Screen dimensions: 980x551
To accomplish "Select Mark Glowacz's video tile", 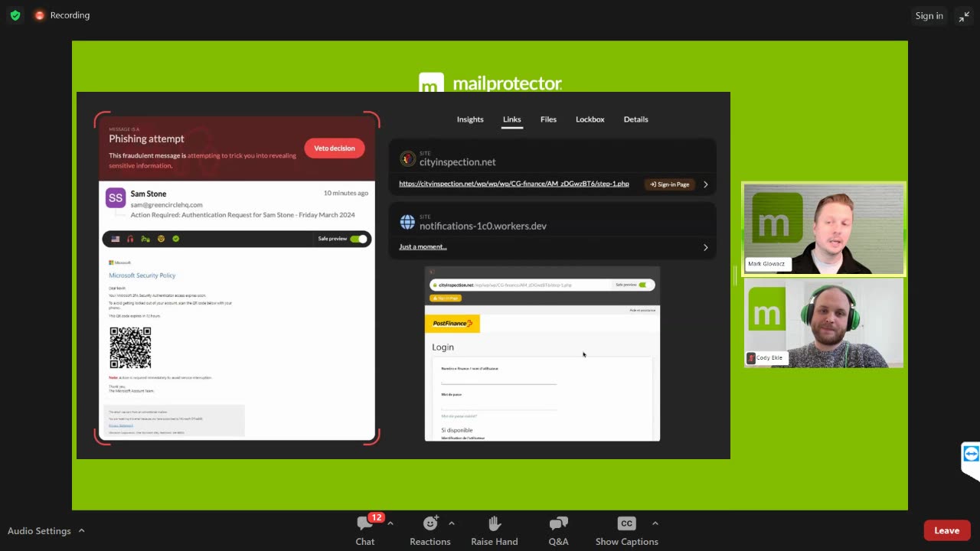I will tap(824, 229).
